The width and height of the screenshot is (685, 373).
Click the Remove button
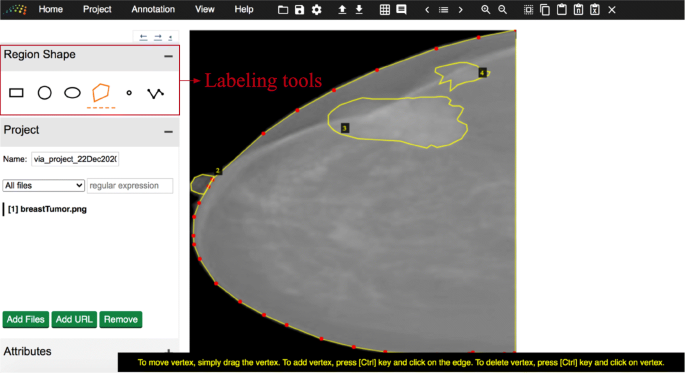tap(121, 319)
